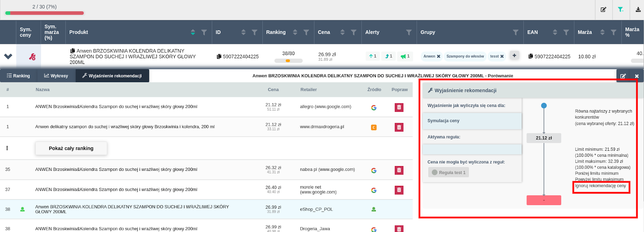Image resolution: width=644 pixels, height=232 pixels.
Task: Click the teal clear-filter funnel icon
Action: [x=621, y=10]
